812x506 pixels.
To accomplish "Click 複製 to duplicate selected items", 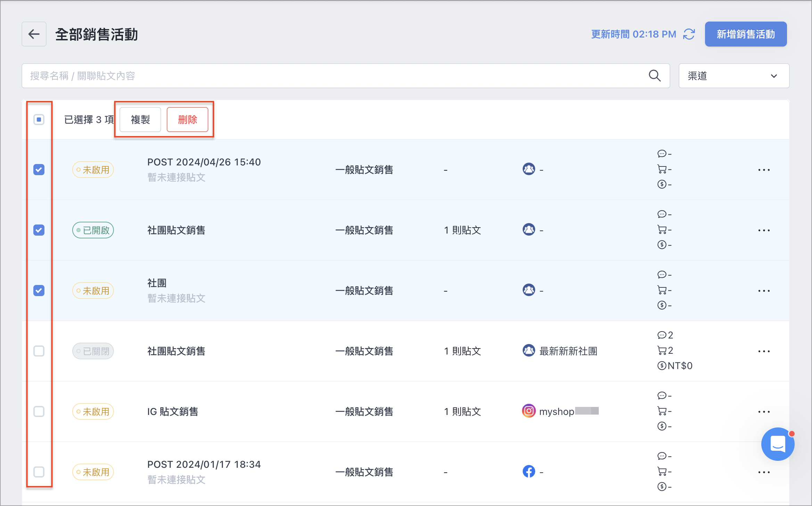I will (x=140, y=120).
